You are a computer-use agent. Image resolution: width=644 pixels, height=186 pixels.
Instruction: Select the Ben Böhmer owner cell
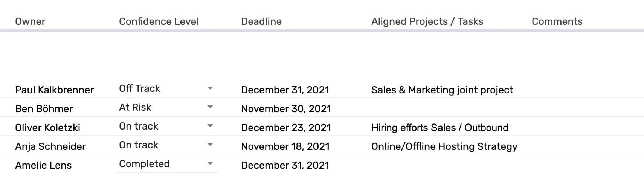point(44,109)
